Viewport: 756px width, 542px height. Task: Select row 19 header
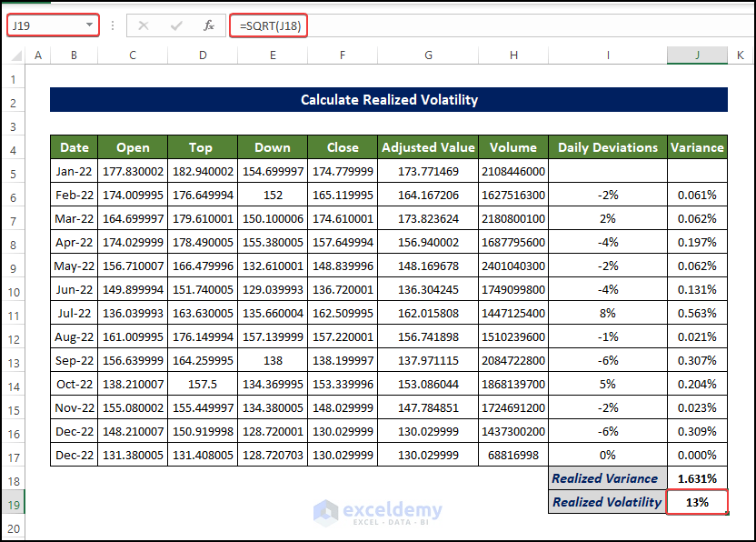click(x=15, y=502)
